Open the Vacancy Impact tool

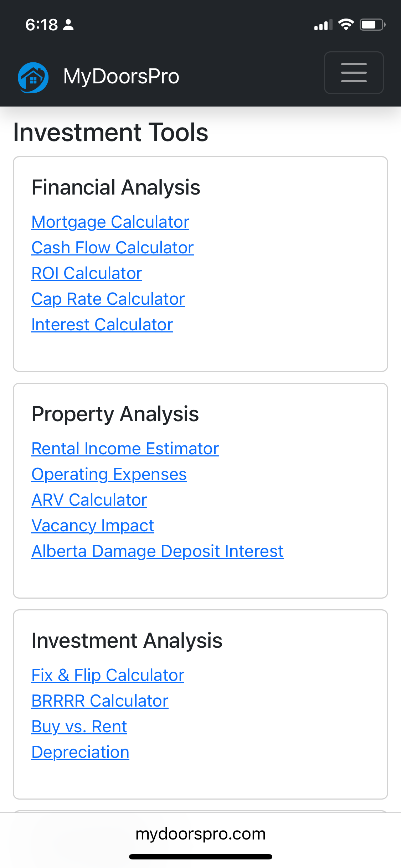coord(93,526)
